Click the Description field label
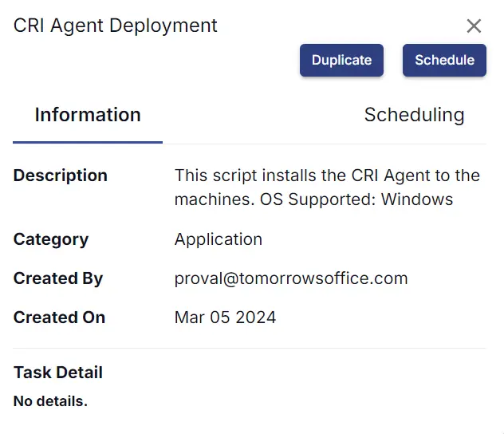Screen dimensions: 504x434 [61, 176]
